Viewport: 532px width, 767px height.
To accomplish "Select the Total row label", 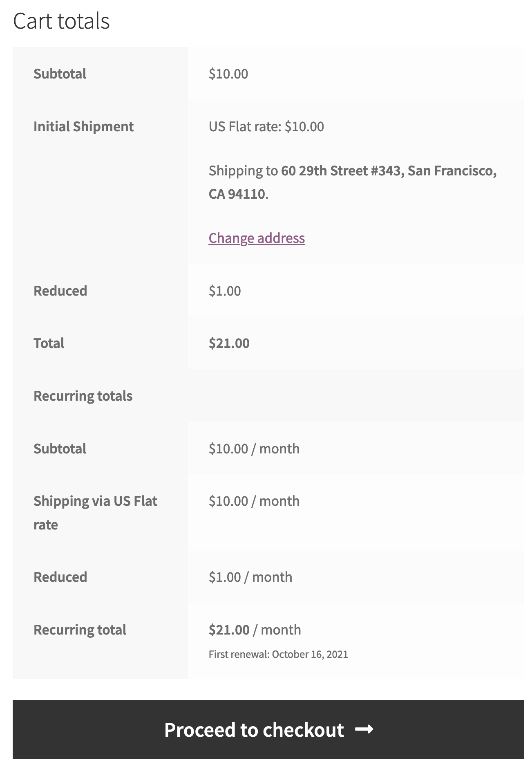I will point(49,343).
